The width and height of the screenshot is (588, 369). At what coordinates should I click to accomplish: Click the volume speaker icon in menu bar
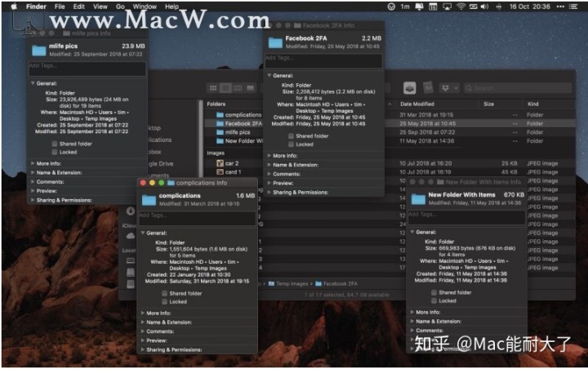click(485, 7)
